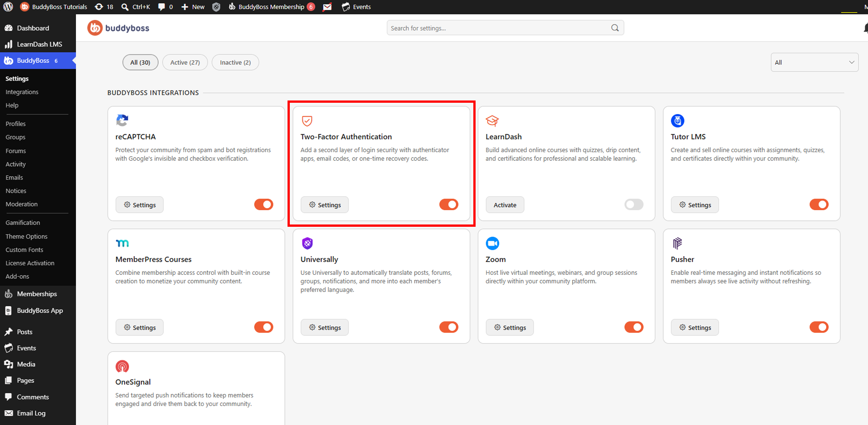Screen dimensions: 868x425
Task: Click the Two-Factor Authentication shield icon
Action: (307, 121)
